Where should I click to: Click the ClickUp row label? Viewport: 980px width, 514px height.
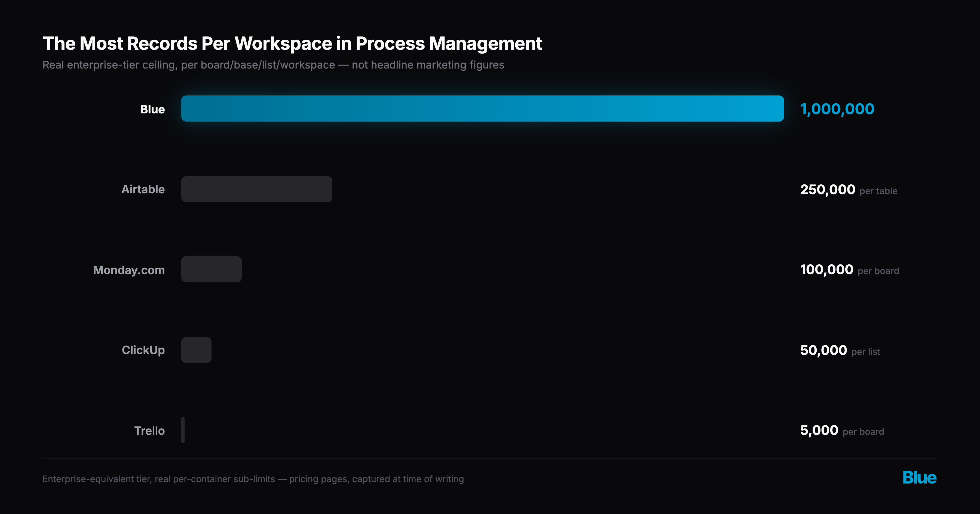pos(143,350)
